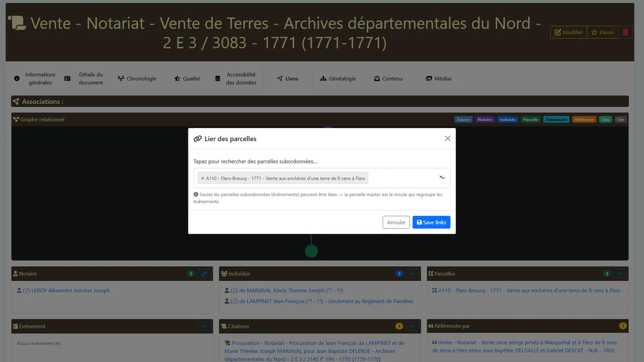Open Accessibilité des données tab
This screenshot has width=644, height=362.
pos(236,78)
